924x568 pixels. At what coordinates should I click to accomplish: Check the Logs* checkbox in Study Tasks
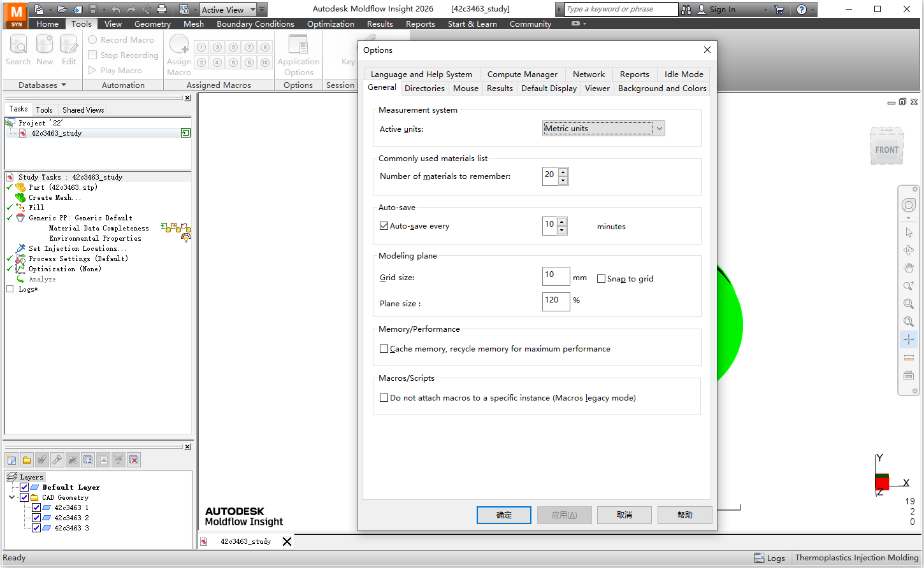(10, 289)
